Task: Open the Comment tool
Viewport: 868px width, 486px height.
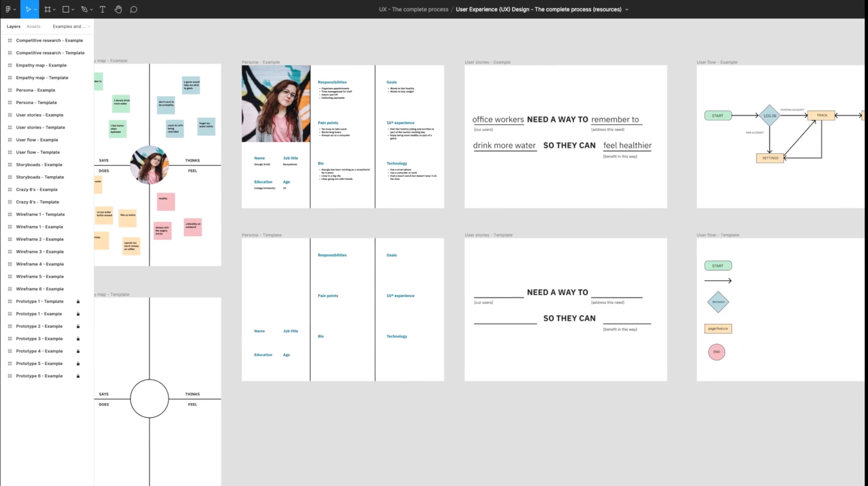Action: click(133, 9)
